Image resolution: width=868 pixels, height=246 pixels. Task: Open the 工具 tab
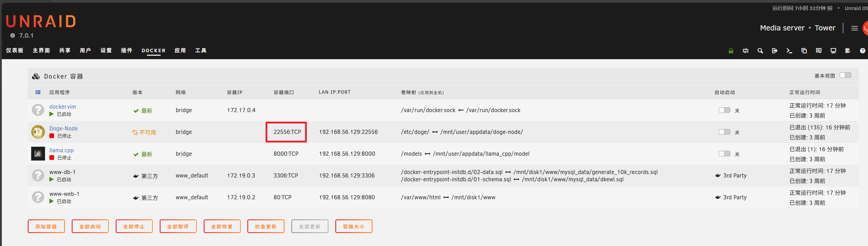[x=201, y=51]
